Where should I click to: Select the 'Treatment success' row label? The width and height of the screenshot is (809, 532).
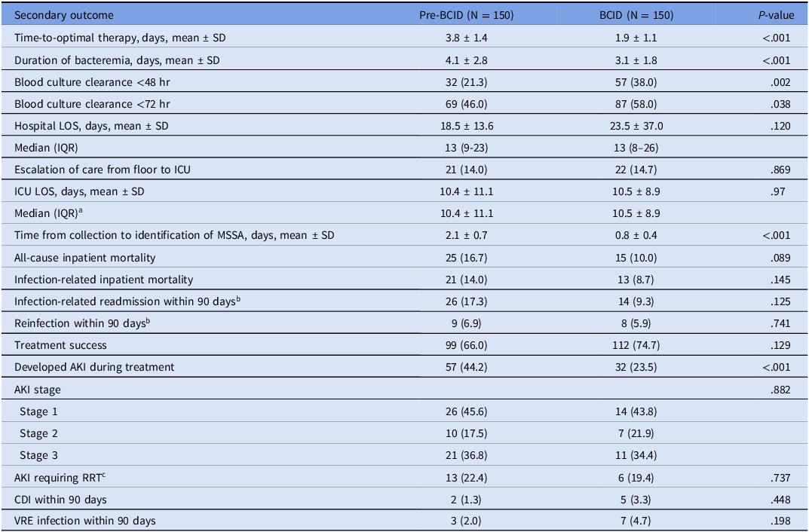click(x=60, y=345)
